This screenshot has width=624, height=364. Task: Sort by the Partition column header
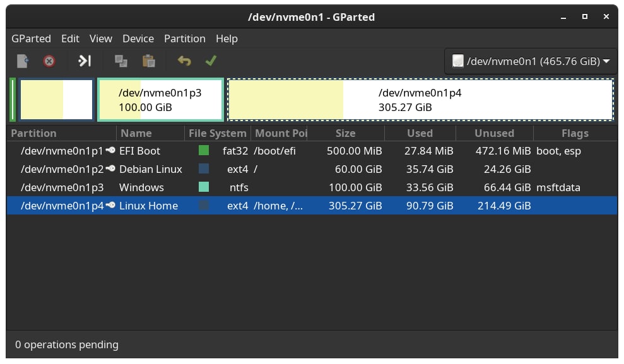[61, 133]
